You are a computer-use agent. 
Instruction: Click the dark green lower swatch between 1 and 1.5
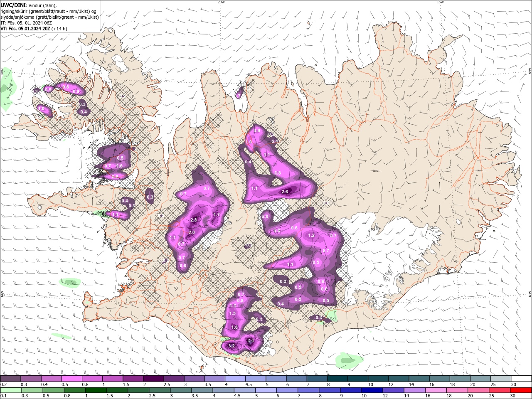click(x=96, y=390)
